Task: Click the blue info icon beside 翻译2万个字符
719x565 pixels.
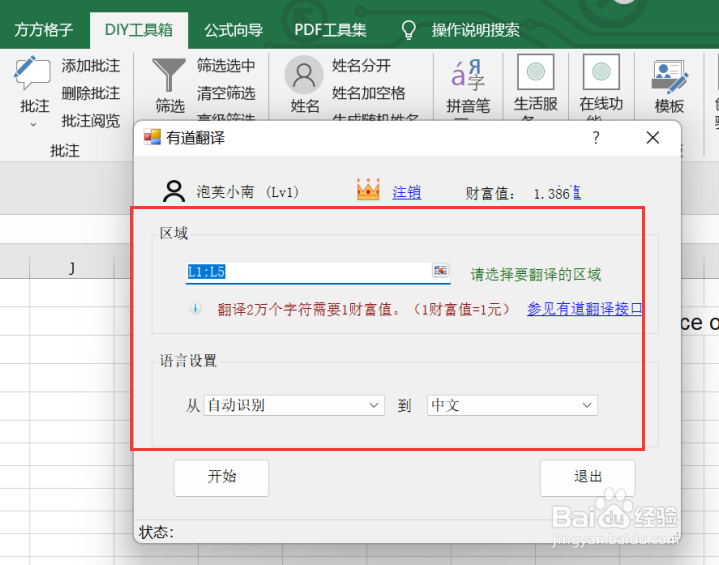Action: [195, 308]
